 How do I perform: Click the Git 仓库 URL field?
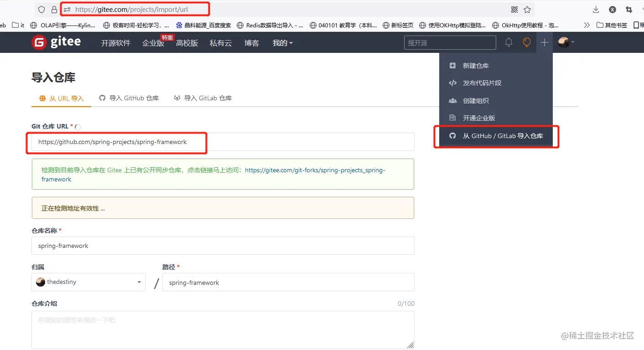pyautogui.click(x=223, y=142)
